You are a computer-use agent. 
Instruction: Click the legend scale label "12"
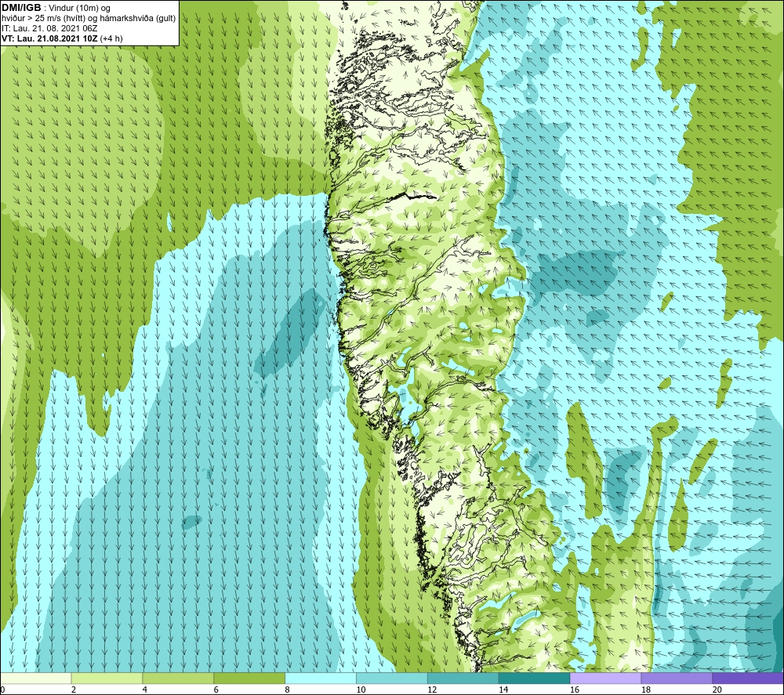[x=432, y=690]
